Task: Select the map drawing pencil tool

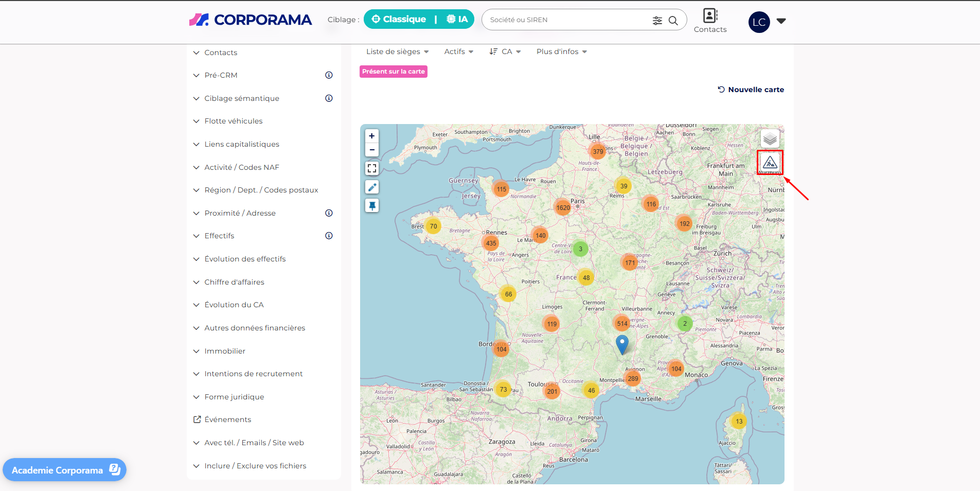Action: click(x=371, y=187)
